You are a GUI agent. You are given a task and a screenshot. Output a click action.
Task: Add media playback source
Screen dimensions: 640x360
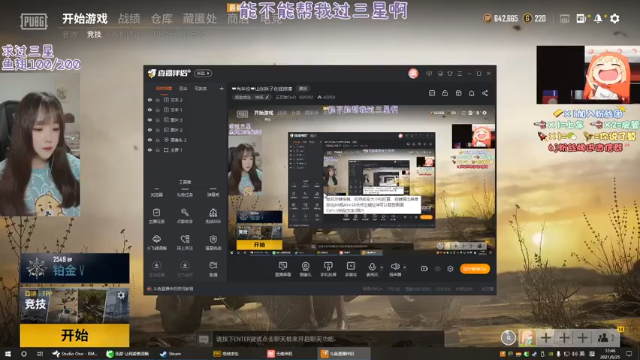point(351,269)
